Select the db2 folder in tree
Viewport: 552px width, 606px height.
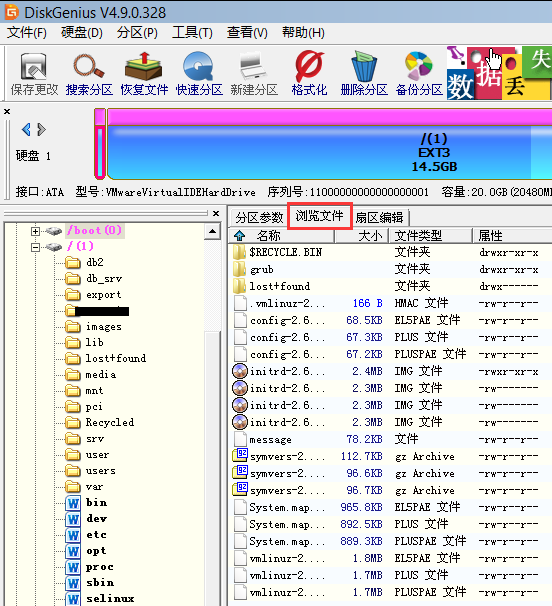[x=95, y=262]
